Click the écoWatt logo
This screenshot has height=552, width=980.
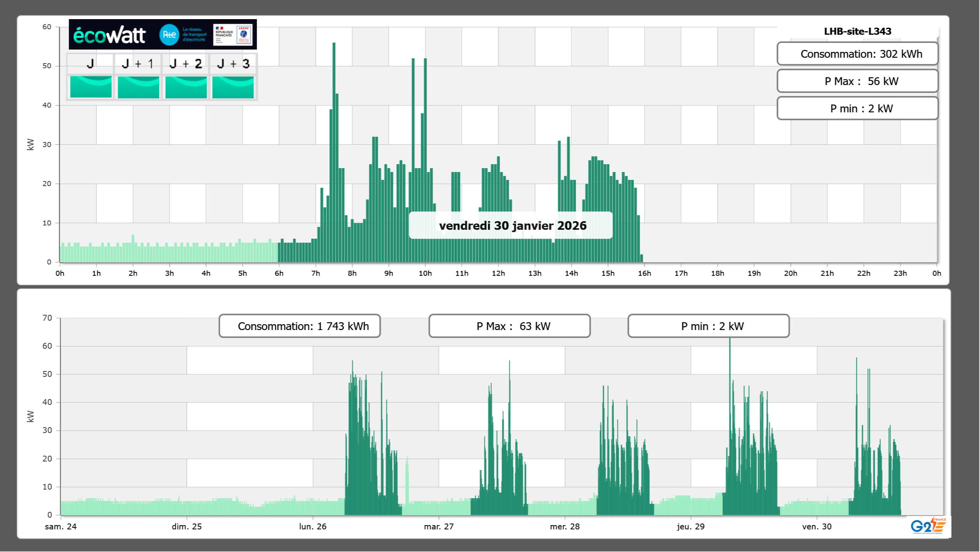click(110, 35)
